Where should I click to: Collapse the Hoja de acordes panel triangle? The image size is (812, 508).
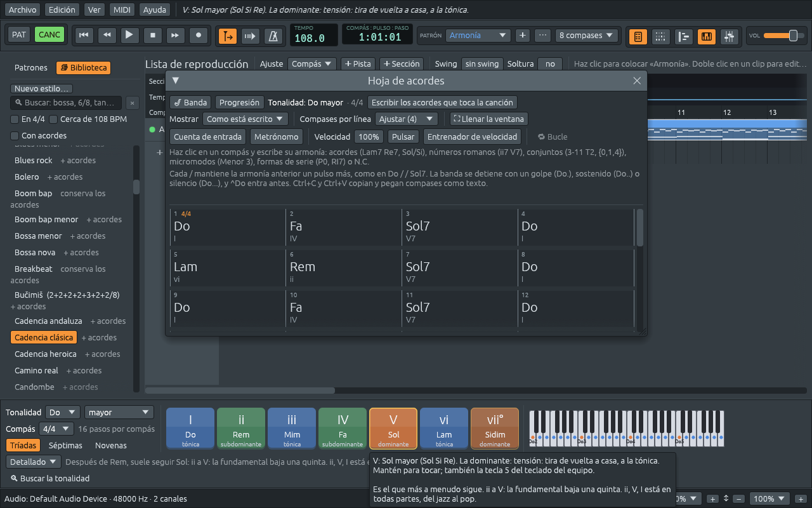coord(176,81)
